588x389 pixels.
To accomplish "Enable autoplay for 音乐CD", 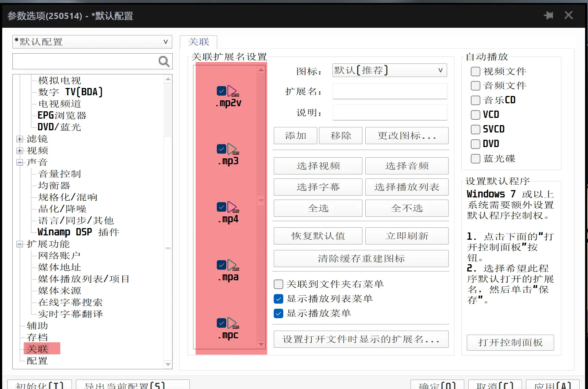I will coord(475,100).
